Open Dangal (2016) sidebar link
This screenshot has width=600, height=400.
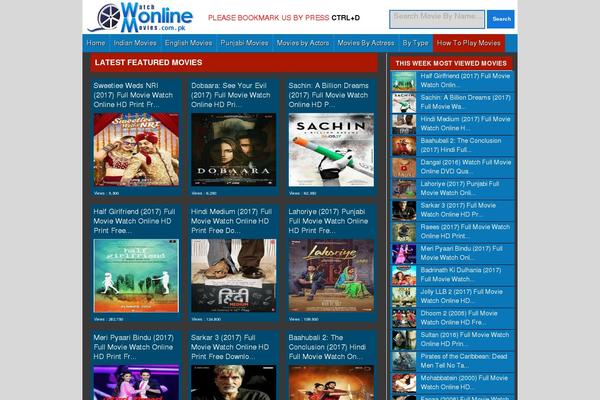466,167
